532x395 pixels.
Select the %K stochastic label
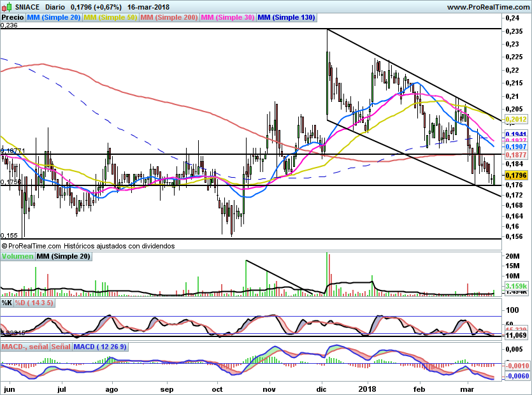coord(7,303)
